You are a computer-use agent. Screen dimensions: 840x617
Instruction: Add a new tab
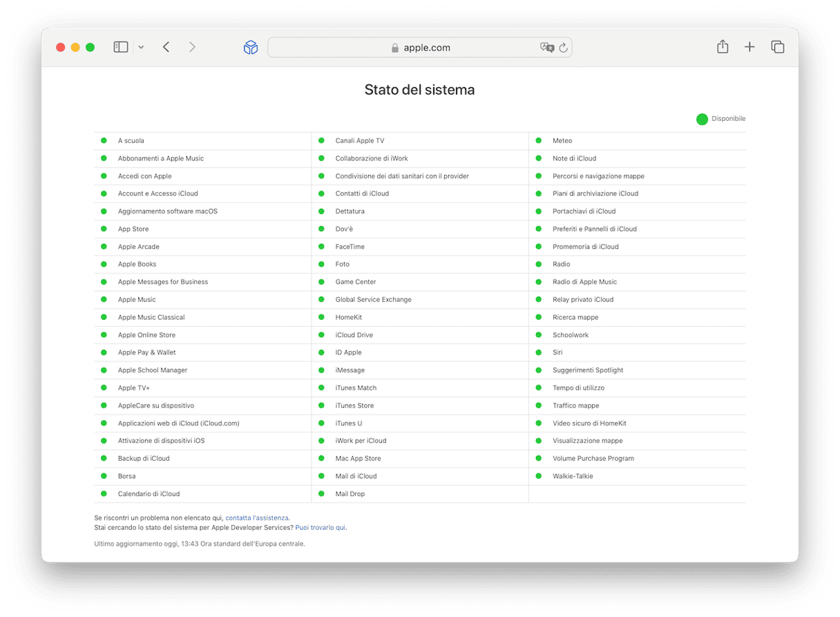click(x=750, y=47)
